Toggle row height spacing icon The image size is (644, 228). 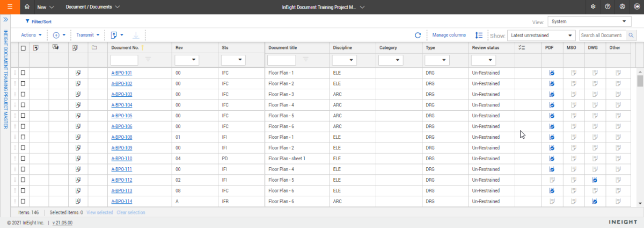coord(479,35)
